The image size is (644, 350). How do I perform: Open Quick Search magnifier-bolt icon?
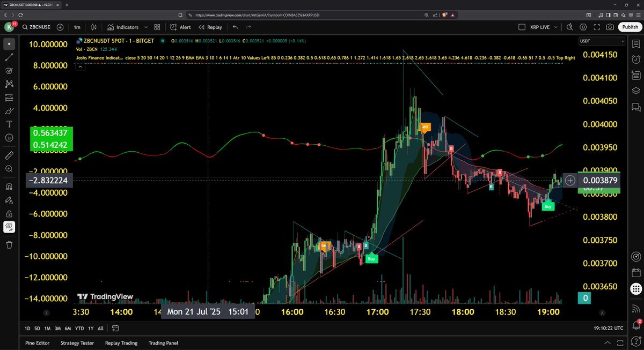(x=569, y=27)
